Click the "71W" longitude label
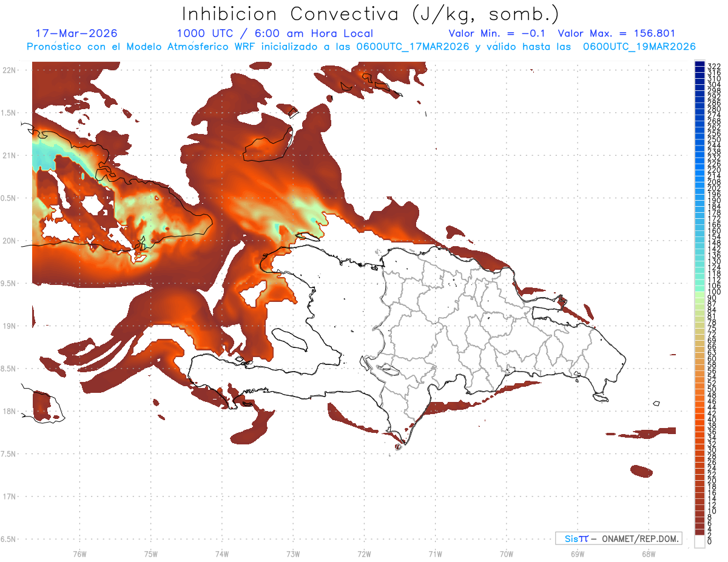The height and width of the screenshot is (562, 728). tap(435, 554)
